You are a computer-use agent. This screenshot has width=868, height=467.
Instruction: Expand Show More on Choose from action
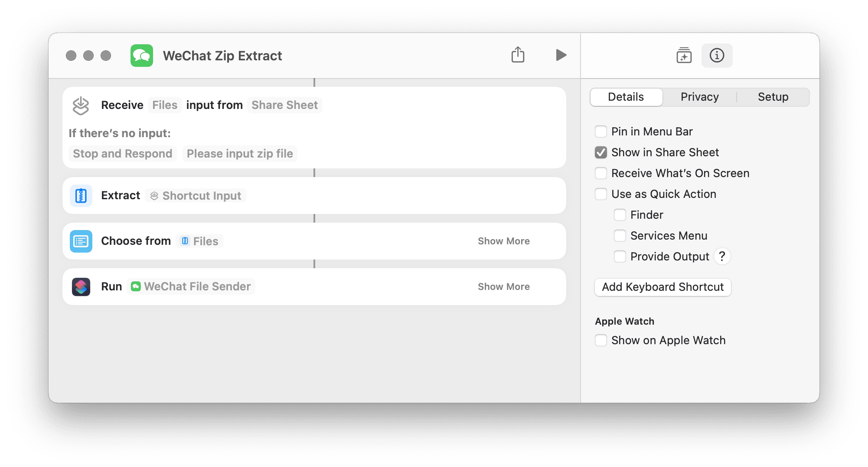[x=504, y=241]
